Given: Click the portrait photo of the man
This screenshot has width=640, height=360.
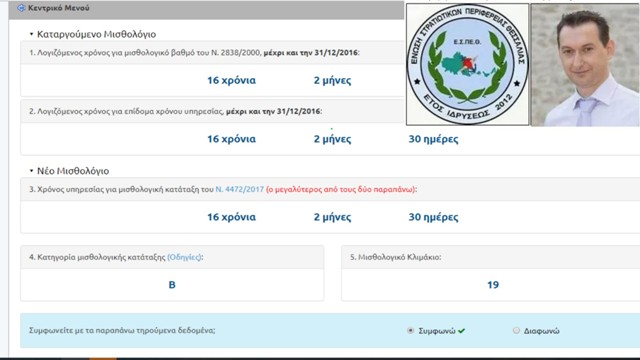Looking at the screenshot, I should click(x=585, y=64).
